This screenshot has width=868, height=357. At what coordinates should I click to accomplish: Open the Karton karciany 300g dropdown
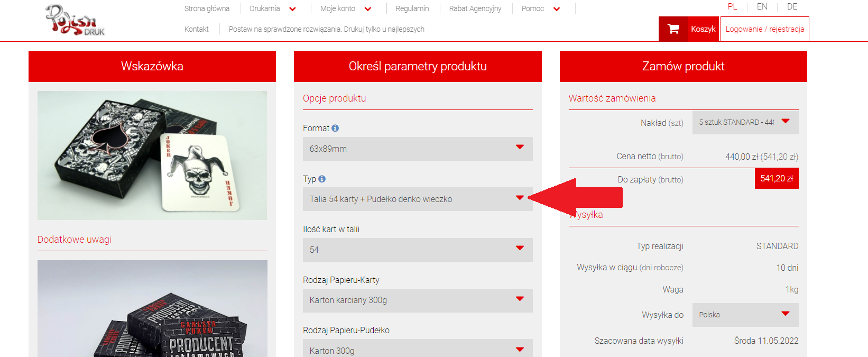click(x=418, y=300)
